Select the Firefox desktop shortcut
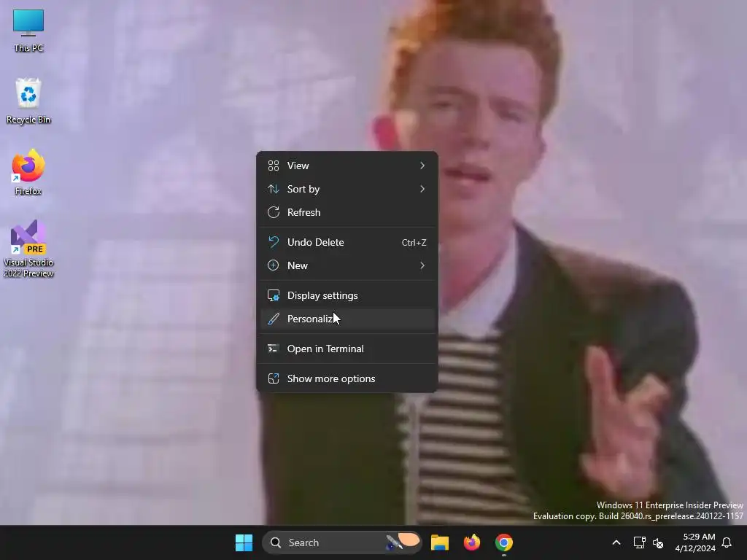This screenshot has width=747, height=560. [28, 172]
